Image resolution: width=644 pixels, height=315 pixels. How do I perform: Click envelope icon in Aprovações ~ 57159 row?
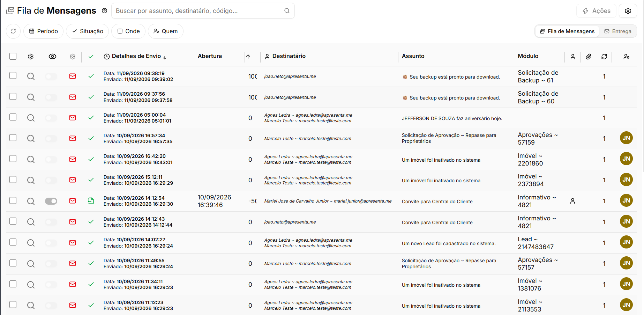(x=73, y=138)
